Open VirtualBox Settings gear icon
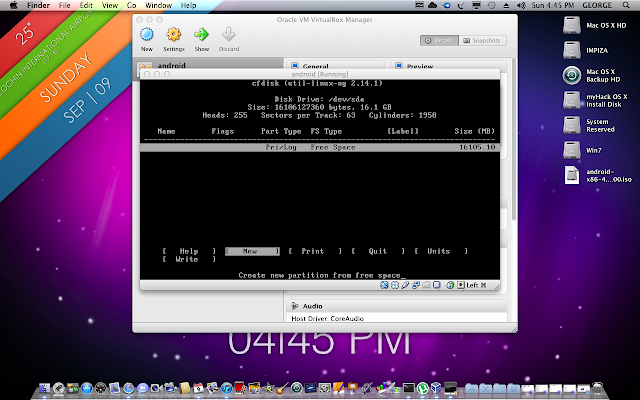This screenshot has height=400, width=640. coord(173,35)
